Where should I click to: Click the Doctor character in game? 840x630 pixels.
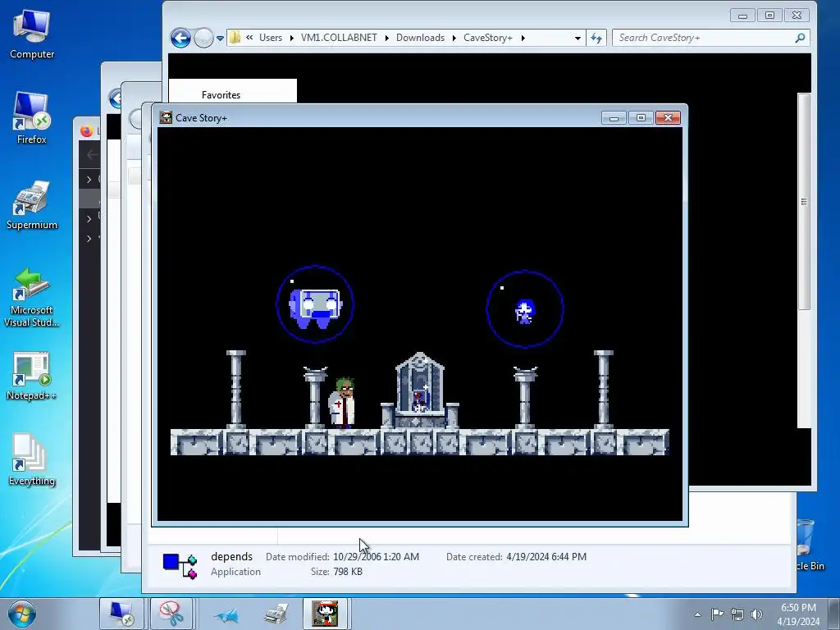[x=342, y=402]
